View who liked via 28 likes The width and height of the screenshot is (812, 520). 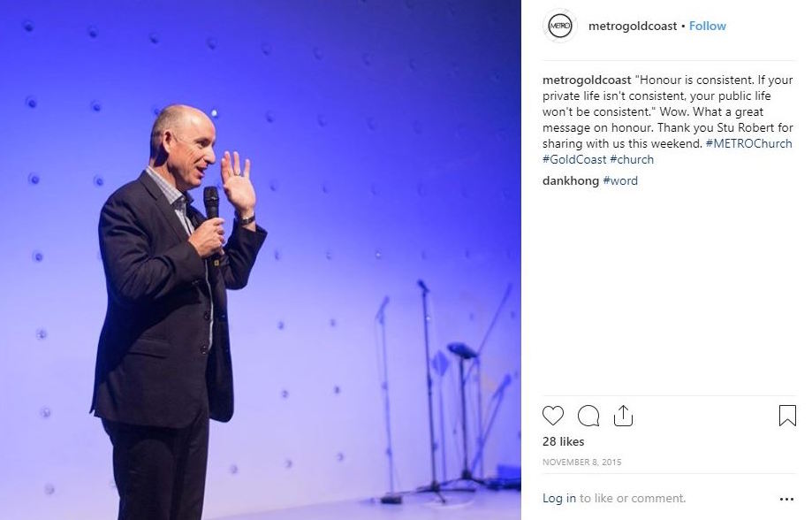[564, 441]
